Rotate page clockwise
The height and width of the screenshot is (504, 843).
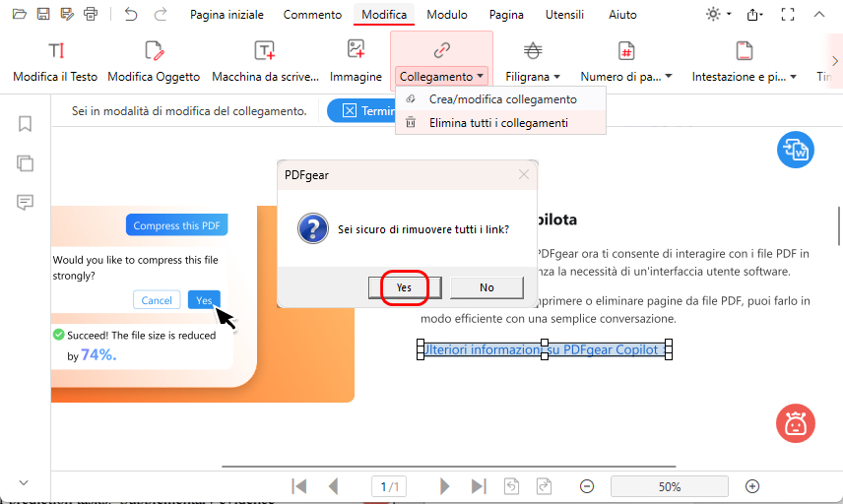click(544, 486)
